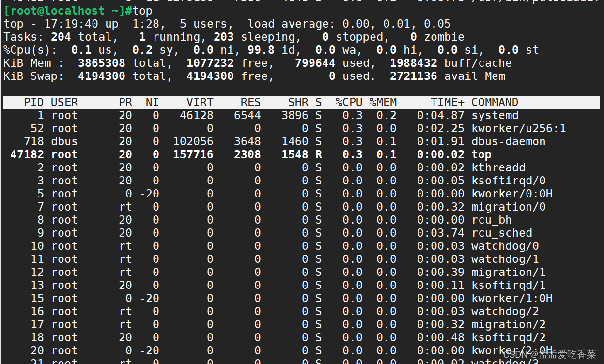Click the typed 'top' command at prompt
604x364 pixels.
point(142,11)
